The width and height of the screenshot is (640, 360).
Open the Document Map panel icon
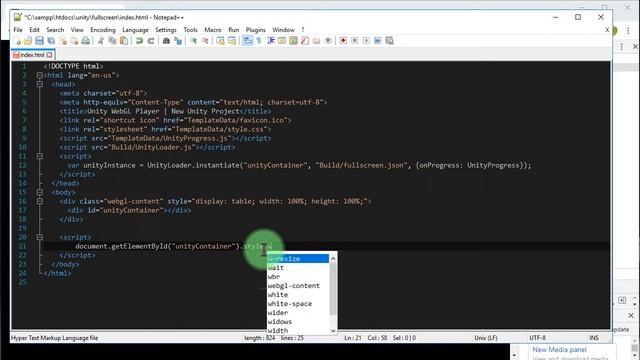coord(293,40)
